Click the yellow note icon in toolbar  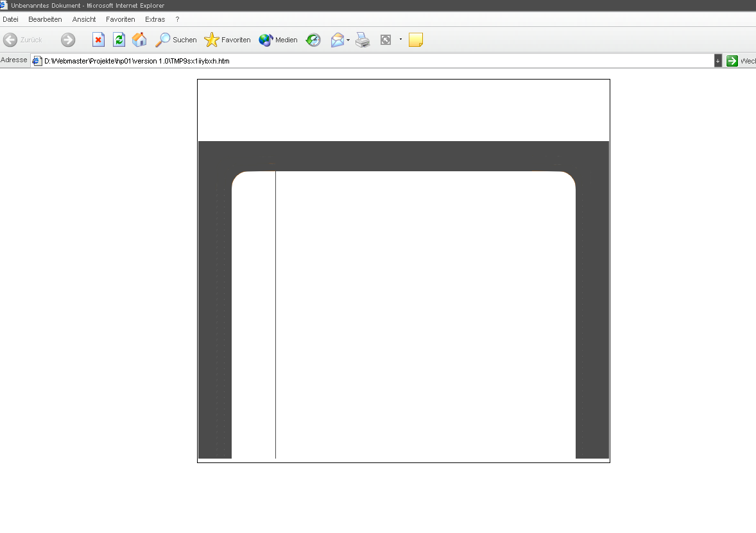coord(416,40)
